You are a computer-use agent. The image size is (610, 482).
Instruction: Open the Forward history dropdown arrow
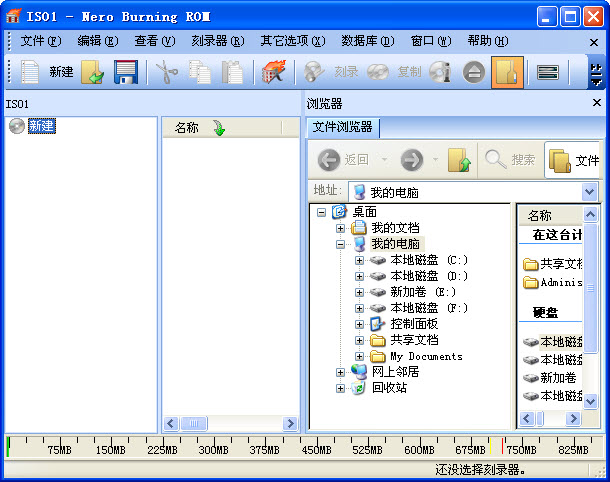coord(435,159)
